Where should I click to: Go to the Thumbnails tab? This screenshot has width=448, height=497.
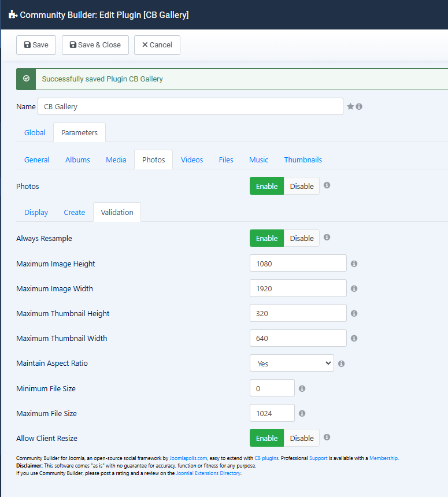[303, 160]
